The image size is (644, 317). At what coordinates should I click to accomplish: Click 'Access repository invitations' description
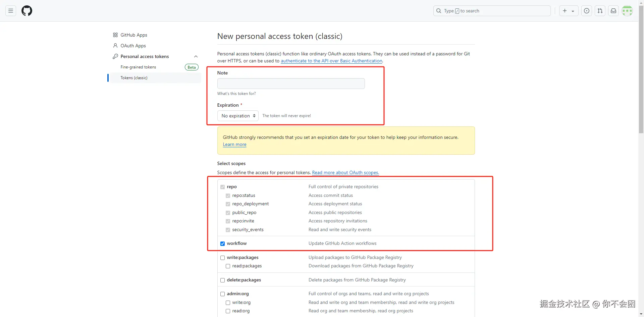tap(338, 221)
